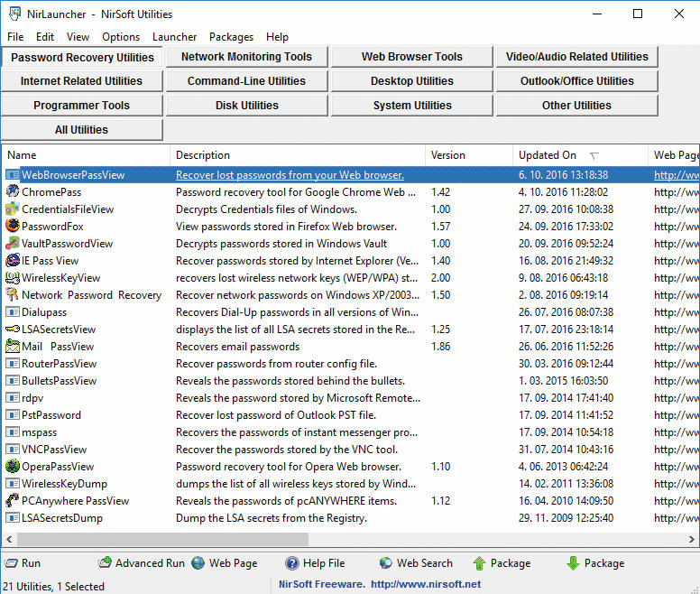The width and height of the screenshot is (700, 594).
Task: Sort list by Version column header
Action: (469, 155)
